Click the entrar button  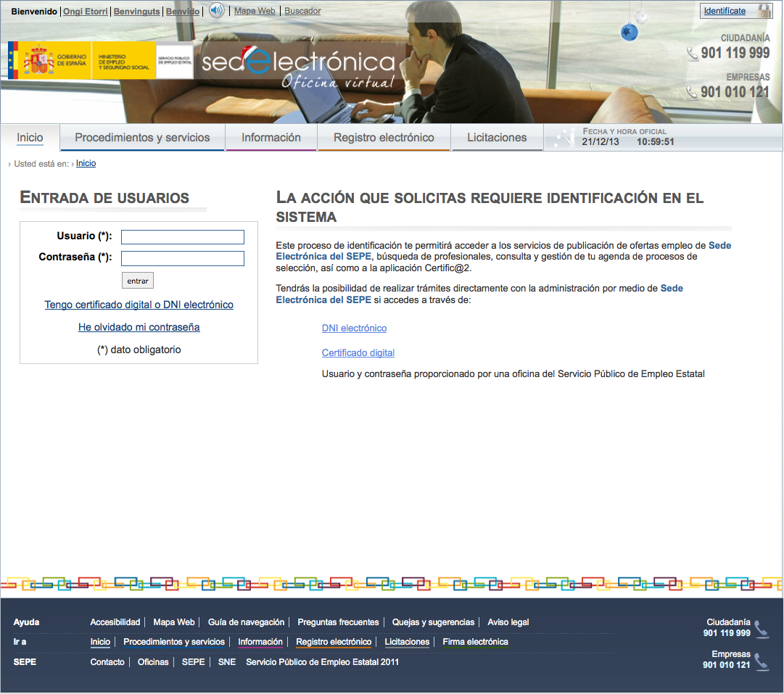pos(138,281)
